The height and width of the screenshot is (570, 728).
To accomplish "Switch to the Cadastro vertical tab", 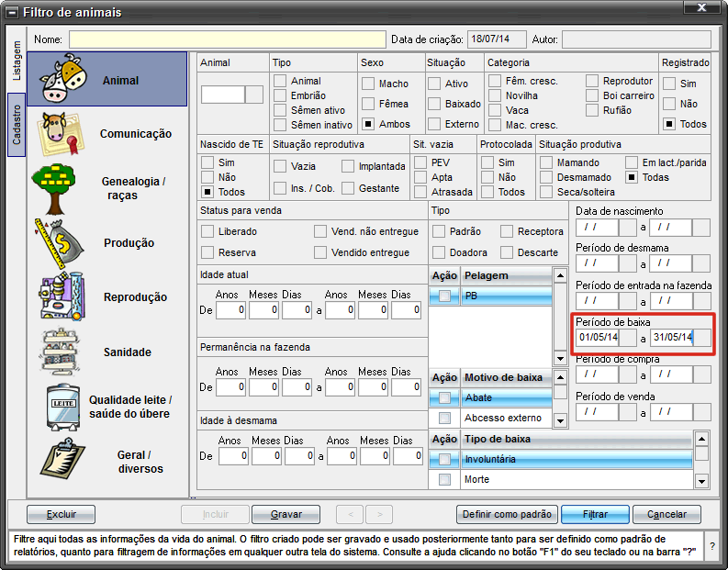I will tap(17, 125).
